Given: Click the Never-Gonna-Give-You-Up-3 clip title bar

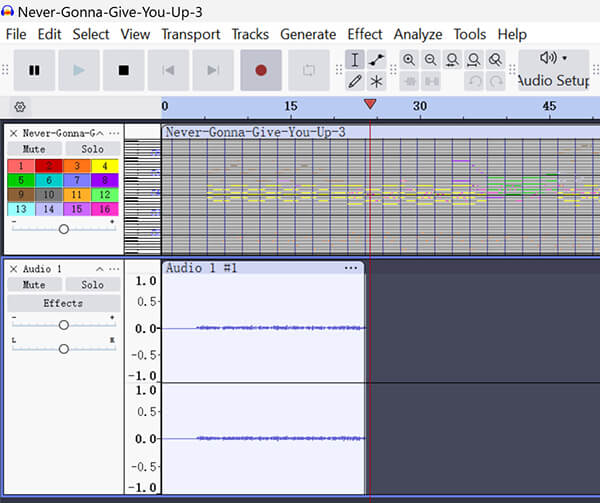Looking at the screenshot, I should pos(381,132).
